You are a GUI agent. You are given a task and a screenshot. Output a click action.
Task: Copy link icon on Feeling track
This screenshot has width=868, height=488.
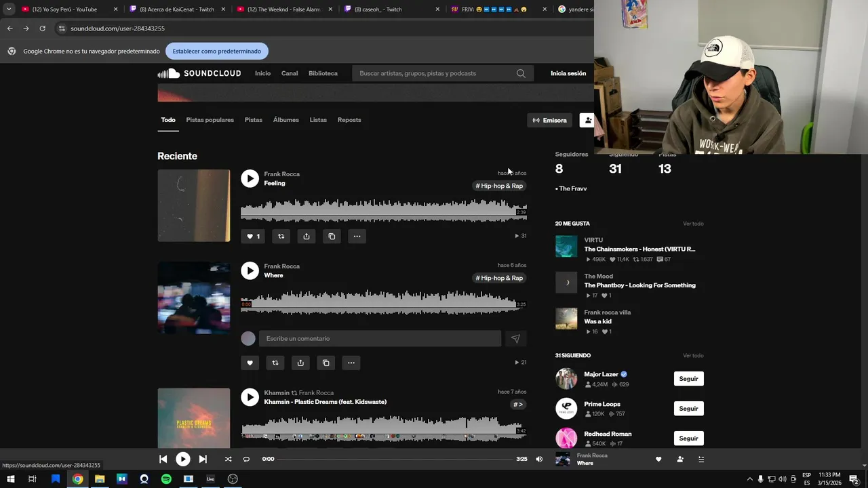point(332,237)
